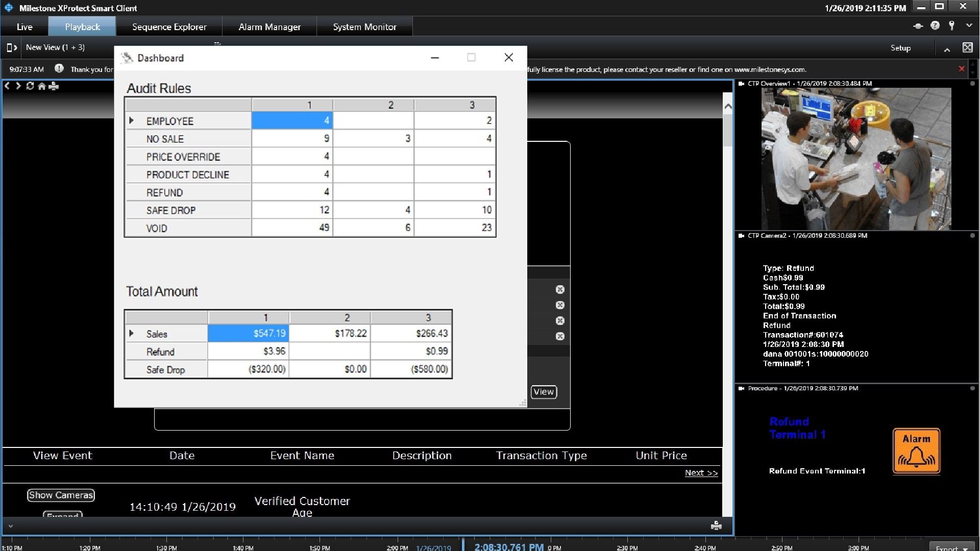Minimize the Dashboard window
The width and height of the screenshot is (980, 551).
435,58
